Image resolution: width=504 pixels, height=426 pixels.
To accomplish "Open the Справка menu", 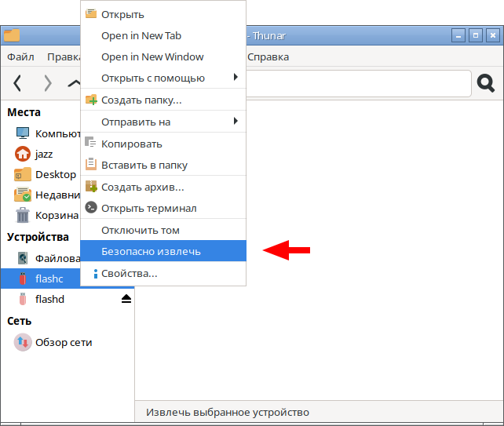I will point(268,56).
